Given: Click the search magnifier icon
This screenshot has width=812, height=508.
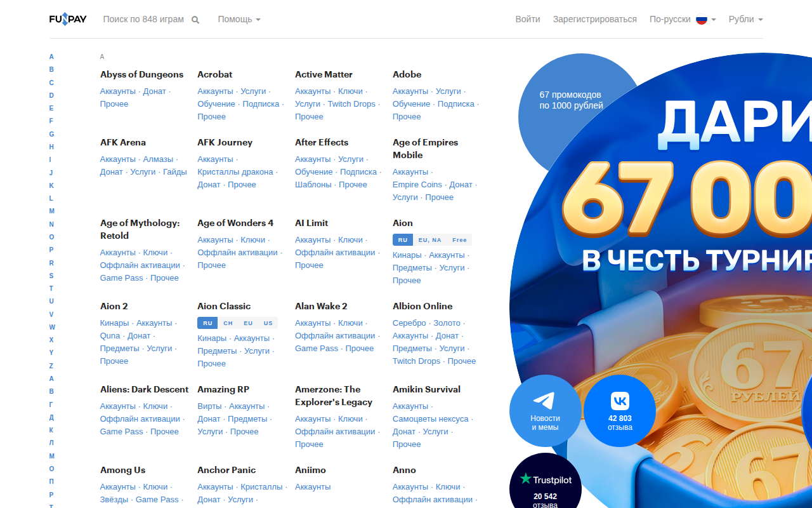Looking at the screenshot, I should [195, 20].
